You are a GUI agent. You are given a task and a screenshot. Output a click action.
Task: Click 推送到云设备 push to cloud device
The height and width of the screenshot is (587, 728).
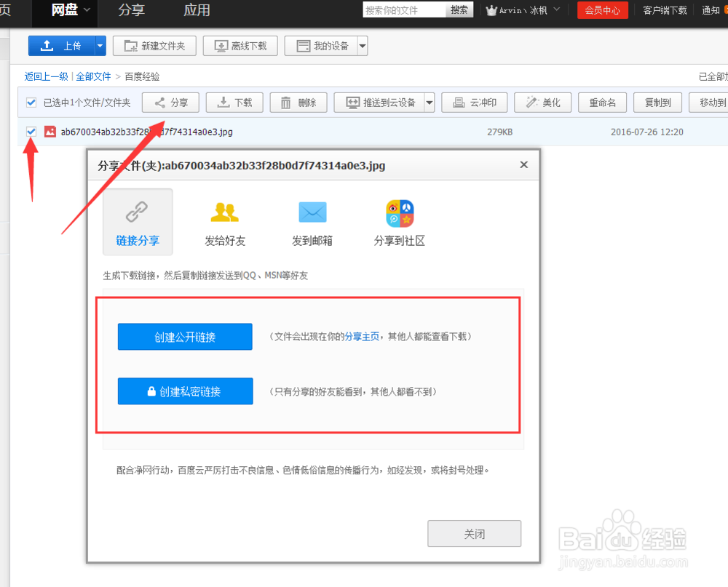click(379, 103)
